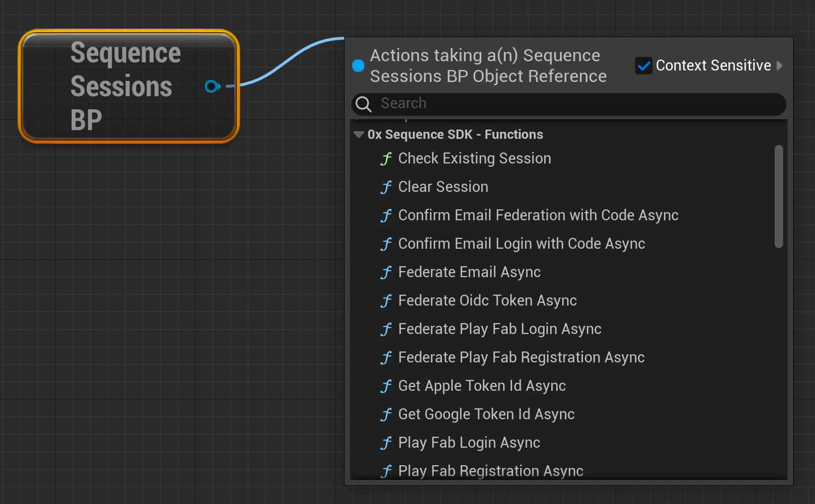Click function icon beside Get Google Token Id
Viewport: 815px width, 504px height.
click(x=386, y=414)
